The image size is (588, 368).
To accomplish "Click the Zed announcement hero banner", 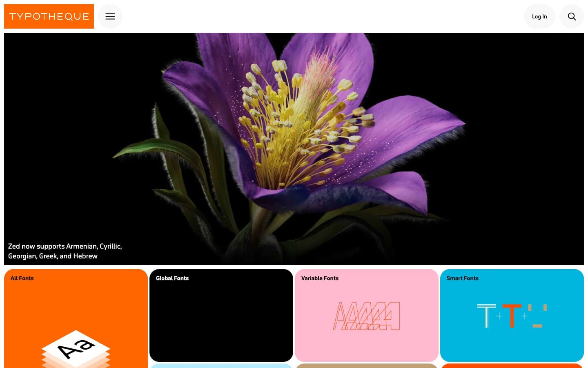I will tap(294, 147).
